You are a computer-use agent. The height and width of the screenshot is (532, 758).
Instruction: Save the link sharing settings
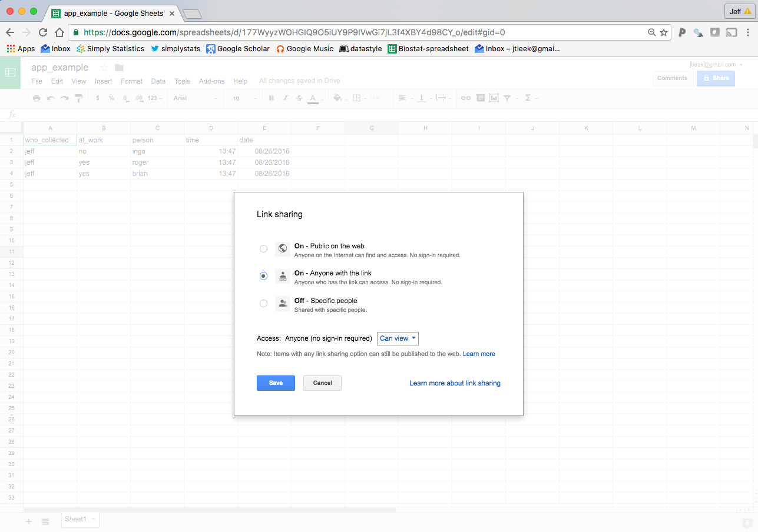pyautogui.click(x=276, y=383)
